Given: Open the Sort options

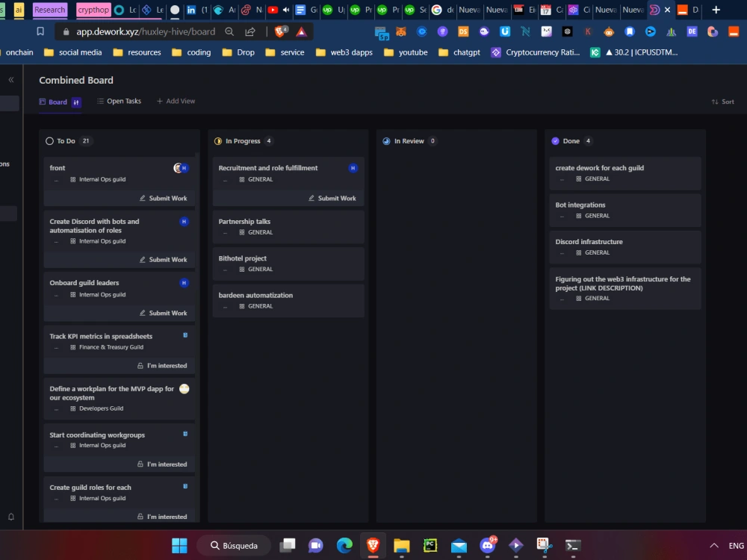Looking at the screenshot, I should click(722, 102).
